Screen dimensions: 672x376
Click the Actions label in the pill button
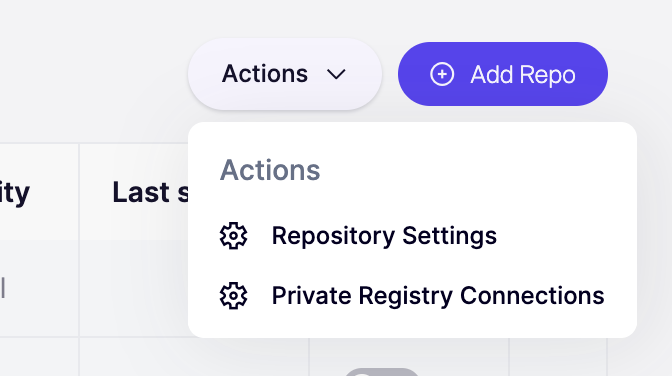click(x=265, y=74)
